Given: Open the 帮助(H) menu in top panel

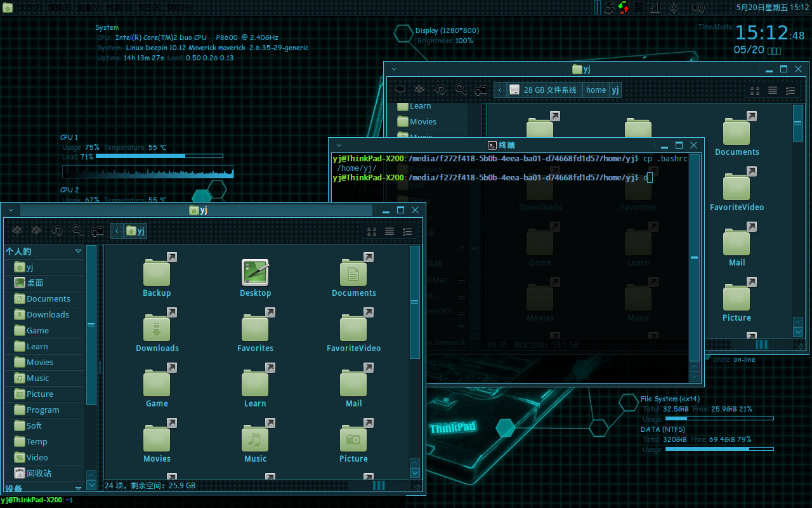Looking at the screenshot, I should click(179, 8).
